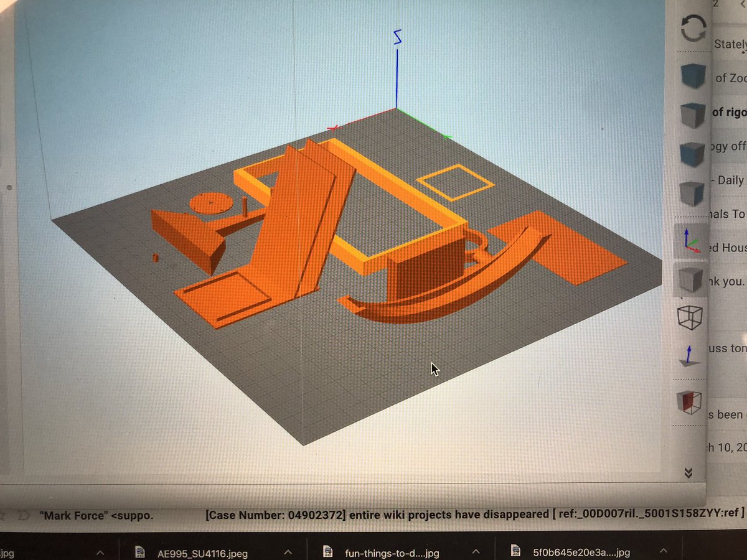Collapse the view sidebar with double chevron
747x560 pixels.
click(688, 473)
